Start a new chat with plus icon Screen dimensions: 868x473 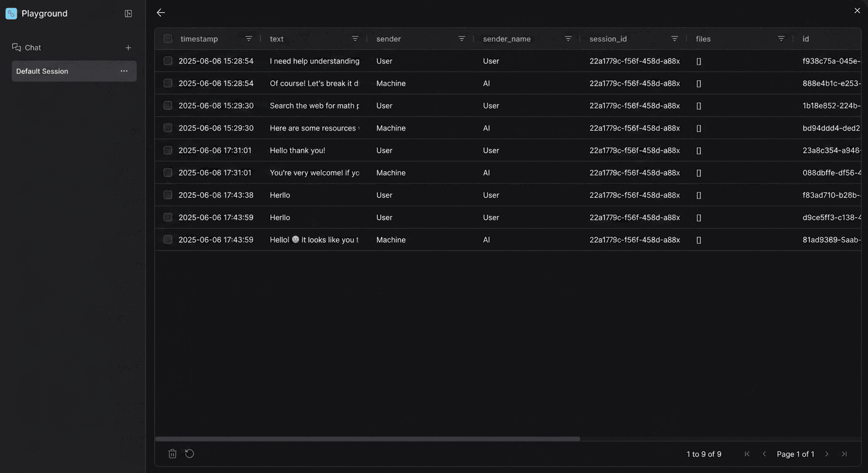[128, 47]
